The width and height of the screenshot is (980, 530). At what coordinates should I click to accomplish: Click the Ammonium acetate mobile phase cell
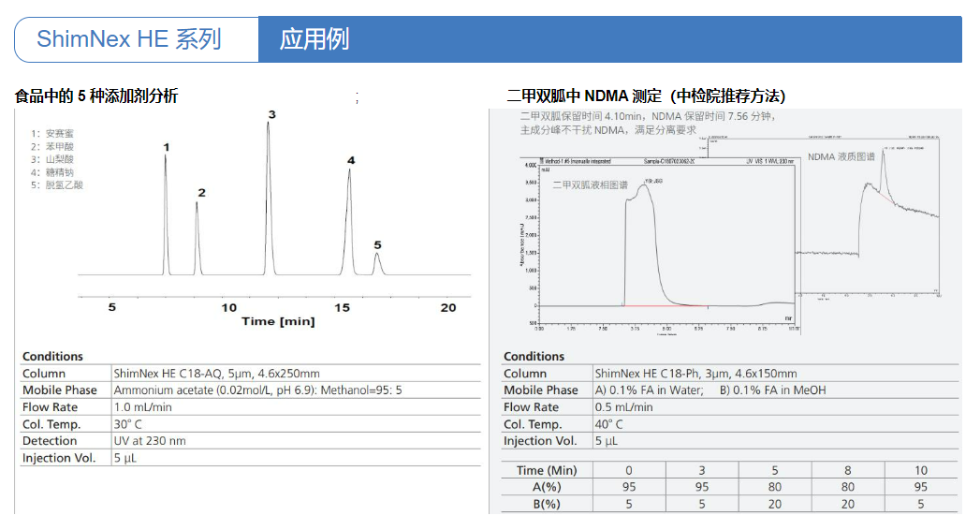259,390
